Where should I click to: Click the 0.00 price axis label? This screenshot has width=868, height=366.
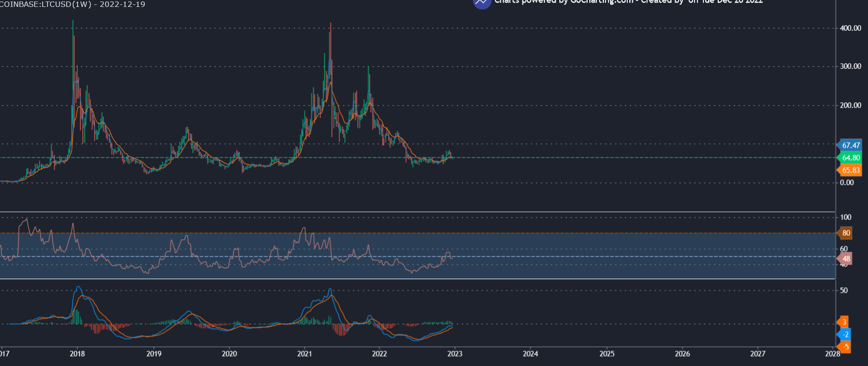[847, 183]
